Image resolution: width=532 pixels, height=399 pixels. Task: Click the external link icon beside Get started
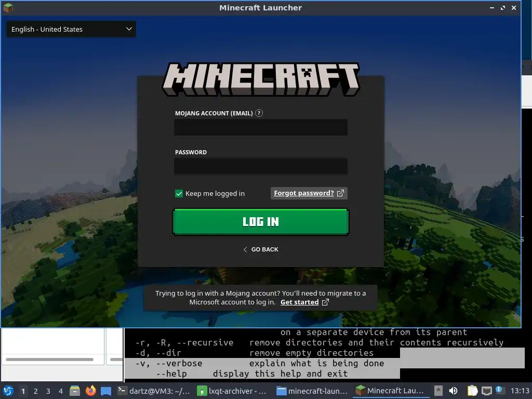tap(325, 302)
